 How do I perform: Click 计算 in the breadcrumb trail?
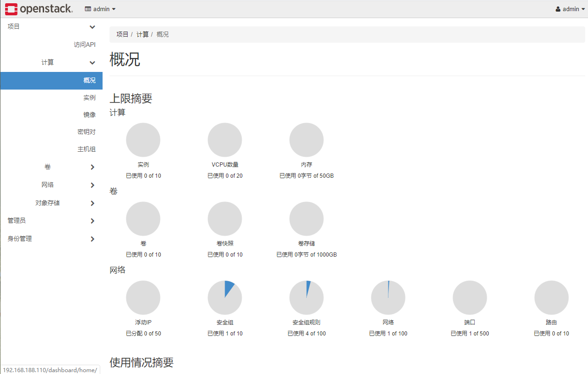tap(142, 34)
